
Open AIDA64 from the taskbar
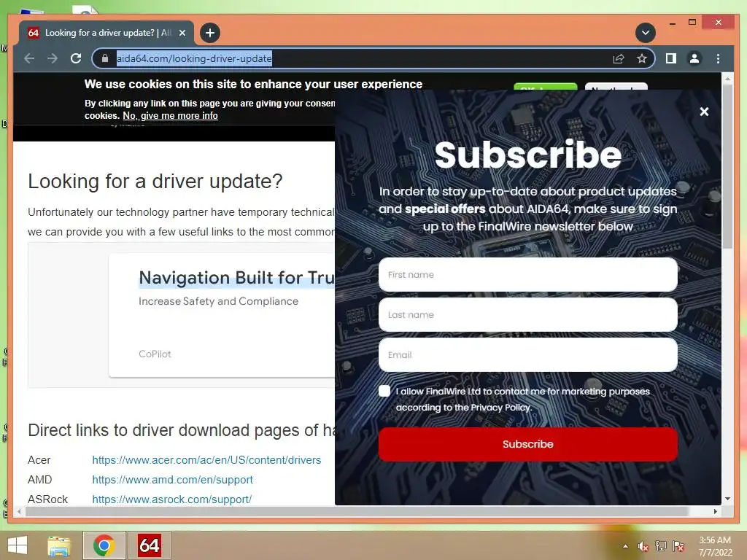coord(149,545)
